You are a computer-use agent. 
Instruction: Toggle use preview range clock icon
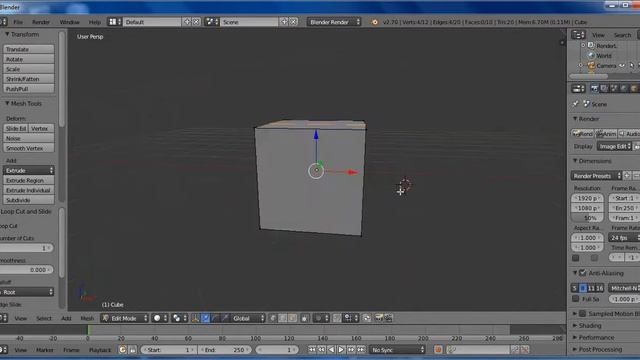[x=122, y=350]
